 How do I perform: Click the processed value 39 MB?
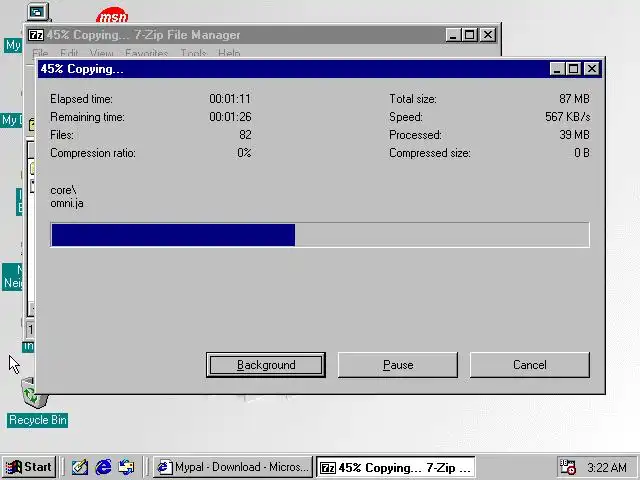coord(574,135)
